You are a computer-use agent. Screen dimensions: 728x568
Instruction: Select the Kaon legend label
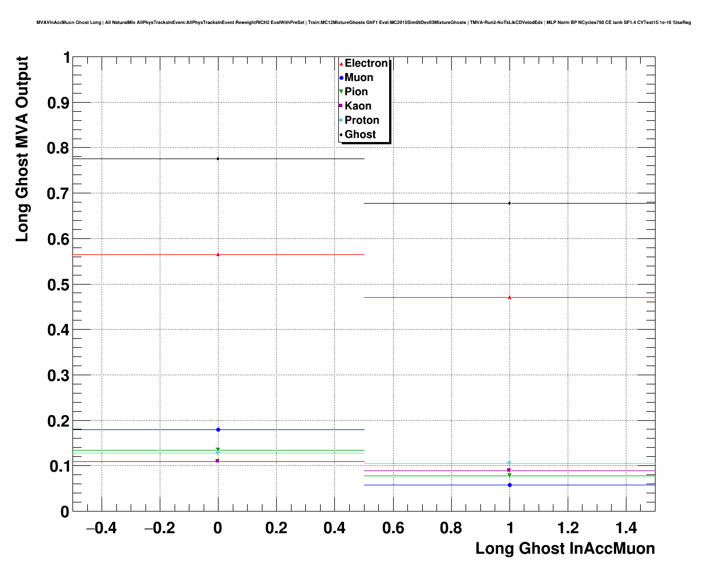point(358,106)
